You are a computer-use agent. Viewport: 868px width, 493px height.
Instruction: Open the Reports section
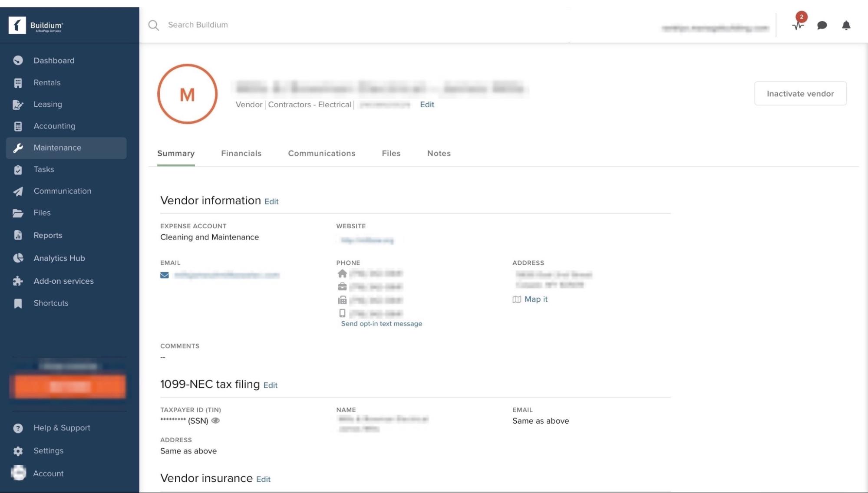[48, 235]
